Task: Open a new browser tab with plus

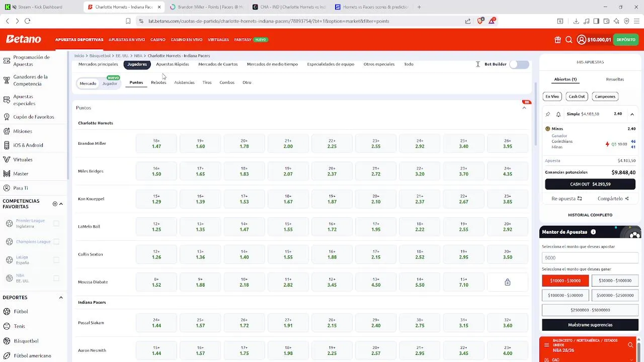Action: [x=419, y=7]
